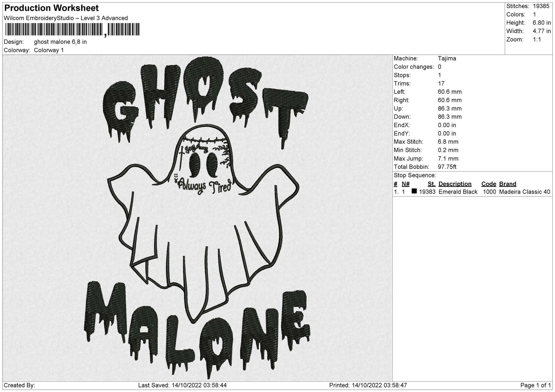Select the Down value 86.3 mm
Viewport: 555px width, 392px height.
point(450,117)
